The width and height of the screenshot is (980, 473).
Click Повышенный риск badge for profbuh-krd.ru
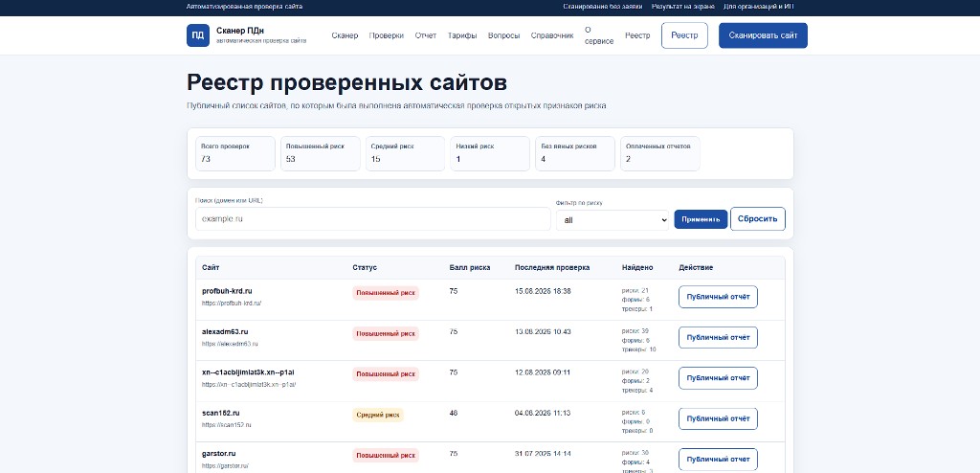coord(386,293)
